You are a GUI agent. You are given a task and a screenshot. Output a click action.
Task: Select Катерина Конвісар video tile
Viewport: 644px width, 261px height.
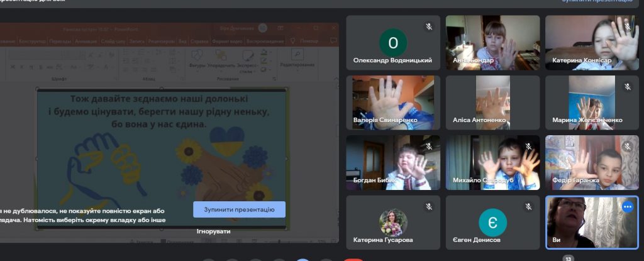592,43
